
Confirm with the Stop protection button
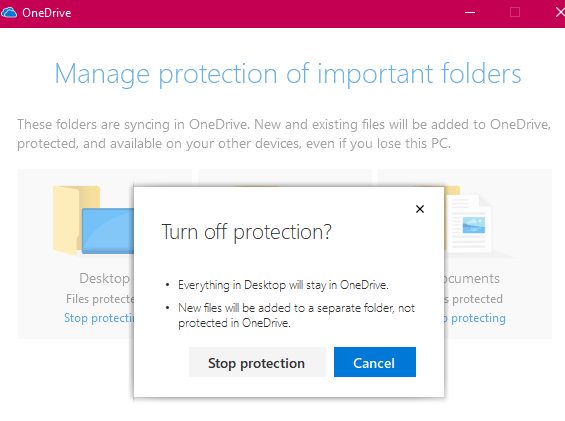click(x=257, y=362)
